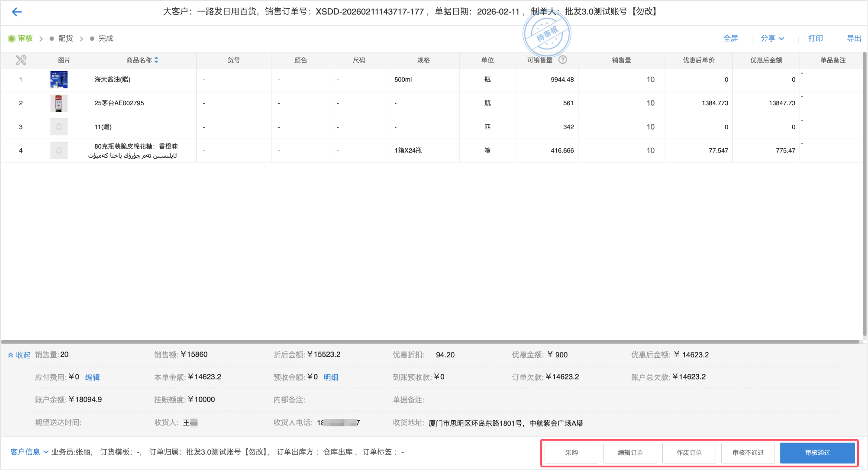Image resolution: width=868 pixels, height=470 pixels.
Task: Enter fullscreen mode with 全屏
Action: click(731, 38)
